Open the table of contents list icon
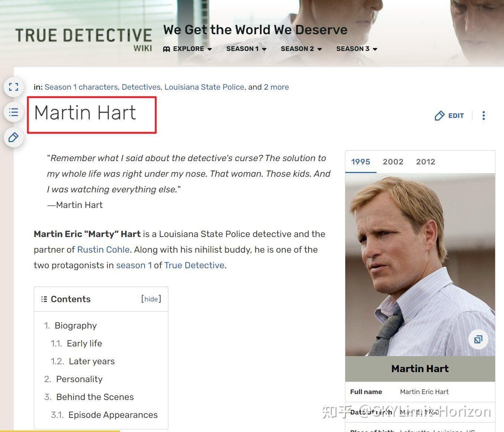The width and height of the screenshot is (504, 432). (13, 112)
